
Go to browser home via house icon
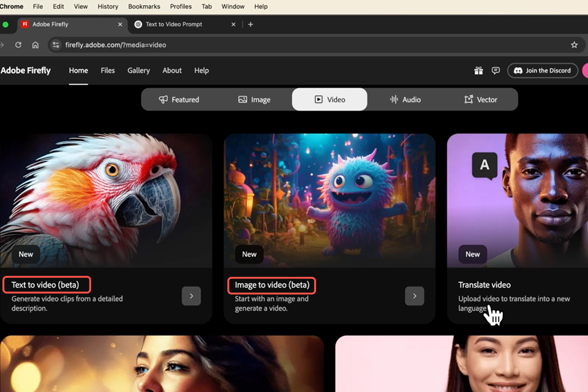coord(35,45)
